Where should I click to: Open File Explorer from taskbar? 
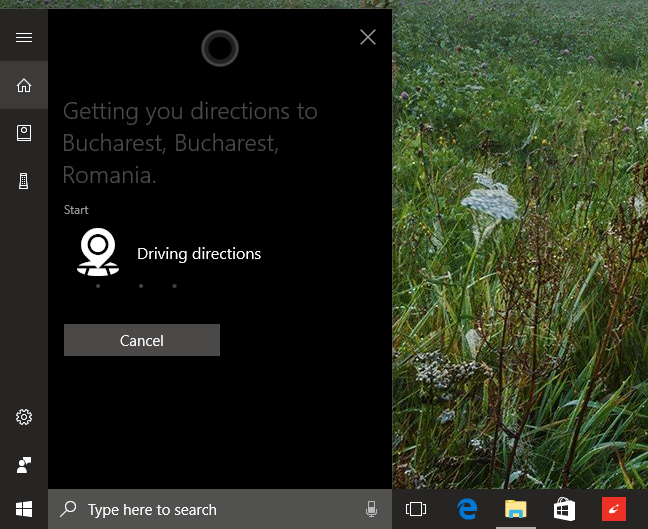[x=515, y=509]
